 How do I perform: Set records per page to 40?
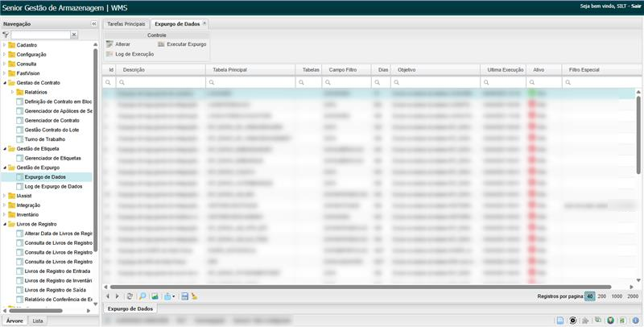coord(589,296)
